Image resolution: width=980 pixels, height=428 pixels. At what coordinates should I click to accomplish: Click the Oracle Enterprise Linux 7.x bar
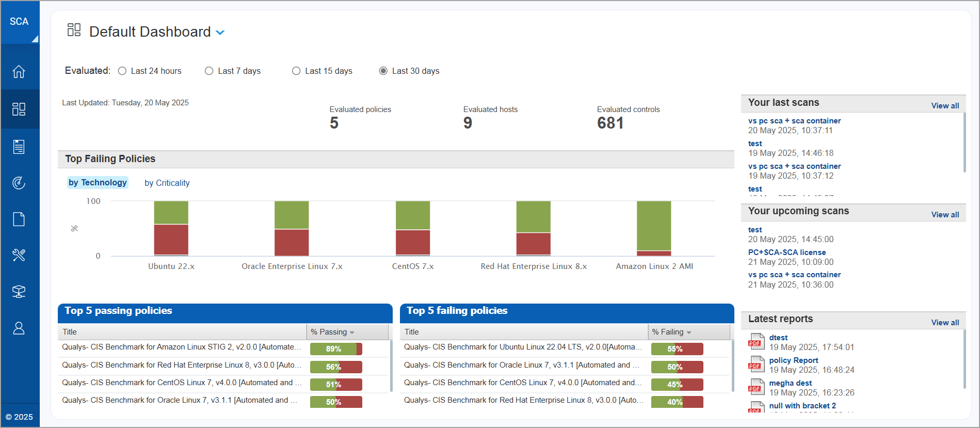coord(292,228)
